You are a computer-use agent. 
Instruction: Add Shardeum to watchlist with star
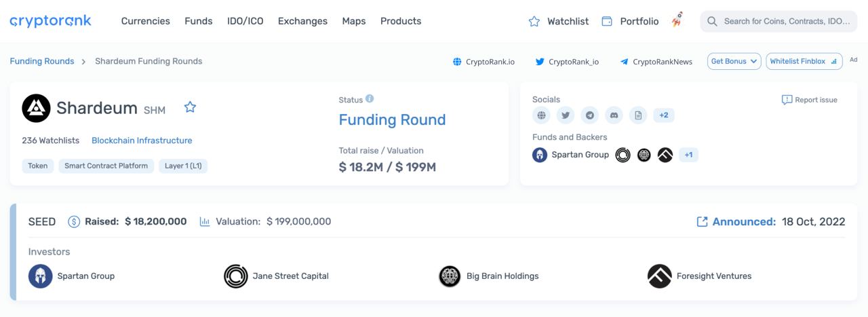(x=190, y=107)
